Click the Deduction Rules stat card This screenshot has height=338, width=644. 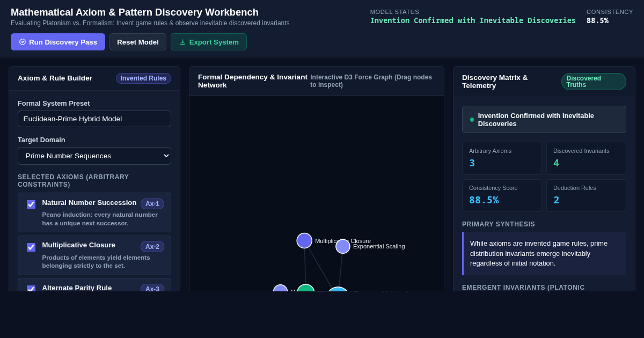pos(586,195)
